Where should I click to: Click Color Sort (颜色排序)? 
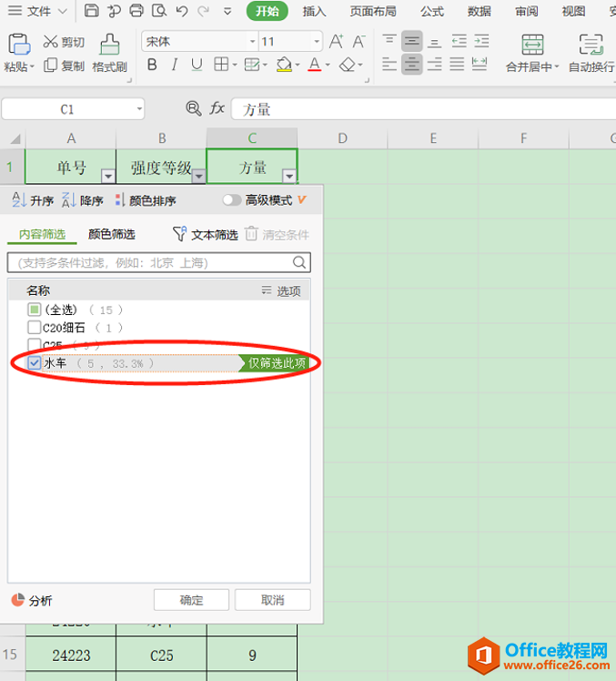pos(146,200)
